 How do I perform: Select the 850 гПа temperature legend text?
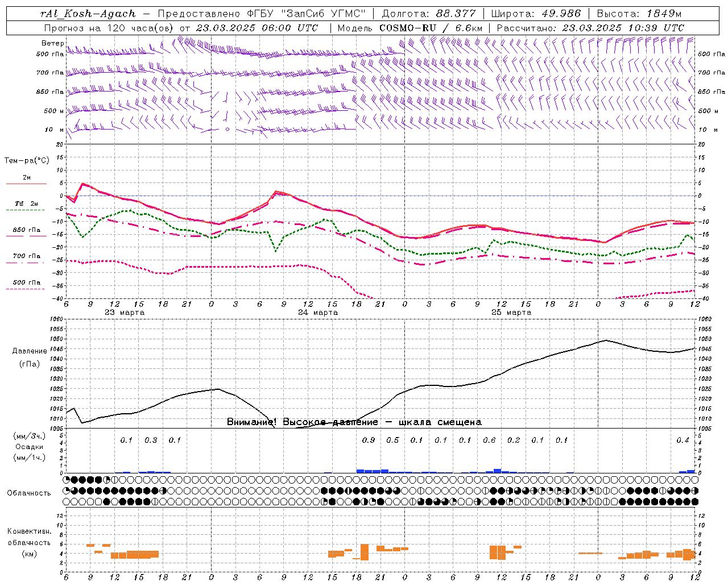click(x=27, y=230)
